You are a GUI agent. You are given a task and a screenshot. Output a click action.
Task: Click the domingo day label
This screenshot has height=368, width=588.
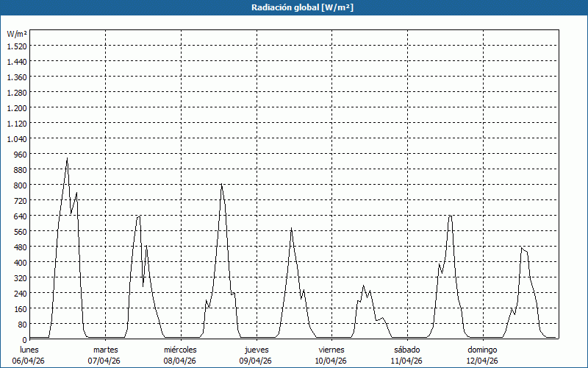(482, 349)
